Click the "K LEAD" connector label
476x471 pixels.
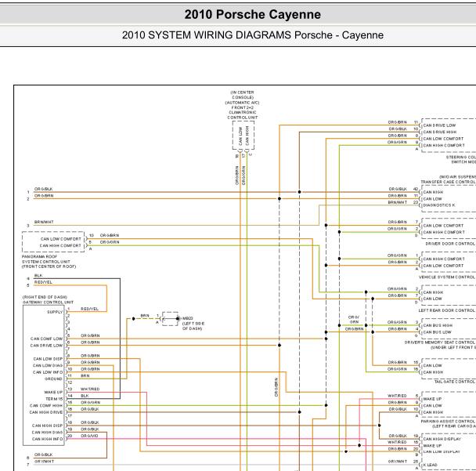[430, 465]
